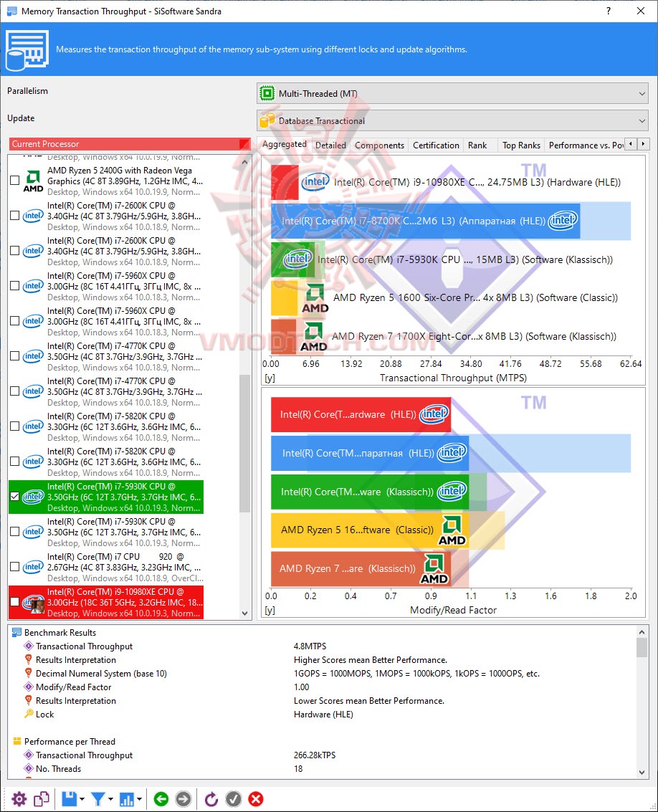The height and width of the screenshot is (812, 658).
Task: Click the processor list scrollbar thumb
Action: pos(244,444)
